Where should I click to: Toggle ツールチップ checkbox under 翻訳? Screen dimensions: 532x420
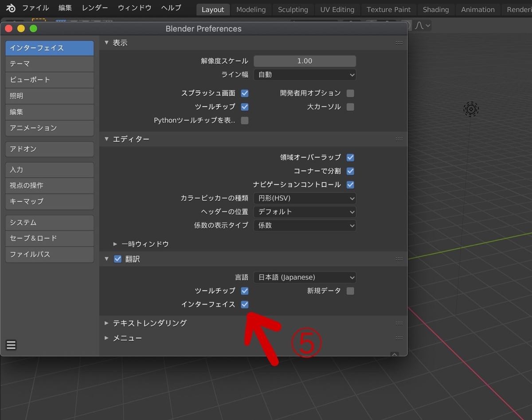[245, 291]
